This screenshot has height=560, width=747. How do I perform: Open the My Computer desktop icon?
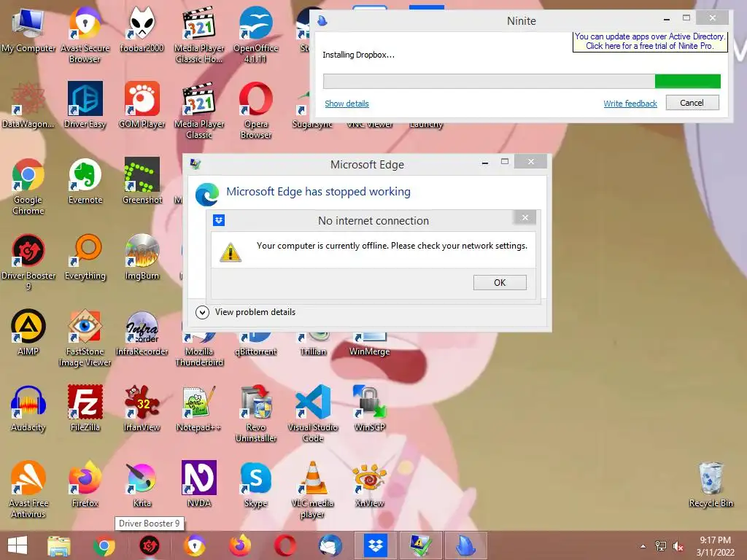tap(28, 31)
